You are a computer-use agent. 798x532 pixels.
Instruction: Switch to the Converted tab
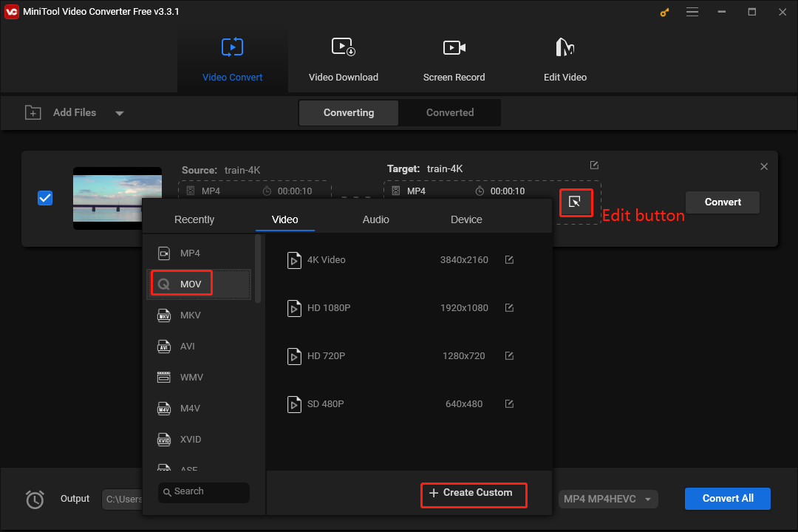click(449, 112)
